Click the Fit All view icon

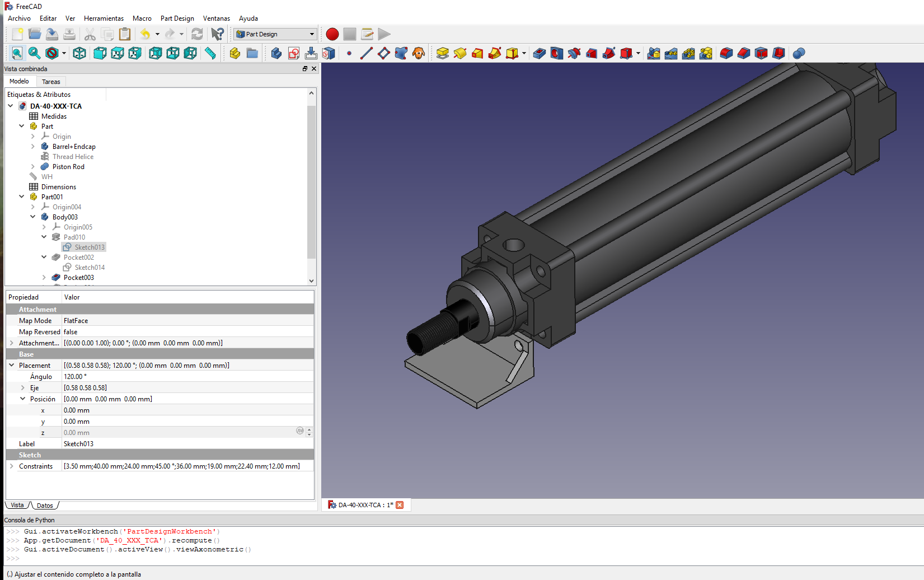click(x=17, y=53)
